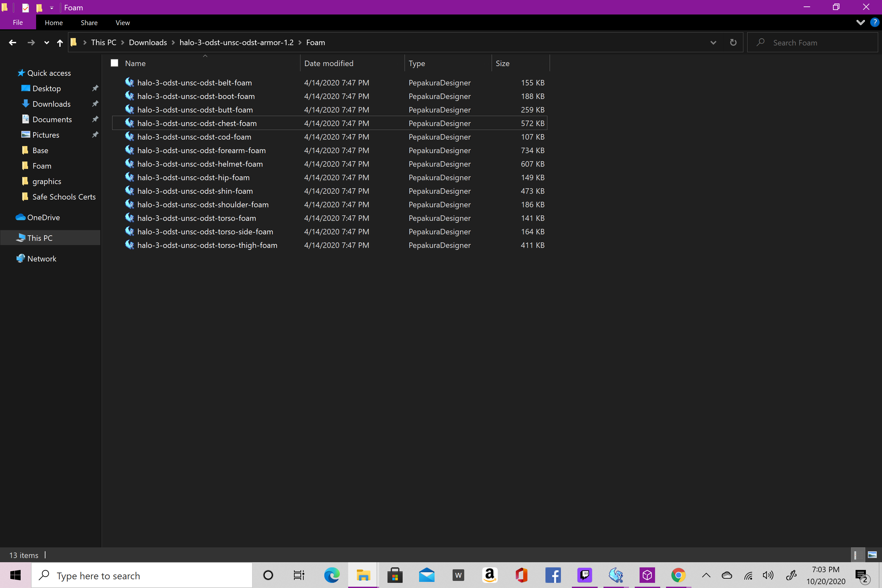
Task: Switch to details view layout
Action: (857, 554)
